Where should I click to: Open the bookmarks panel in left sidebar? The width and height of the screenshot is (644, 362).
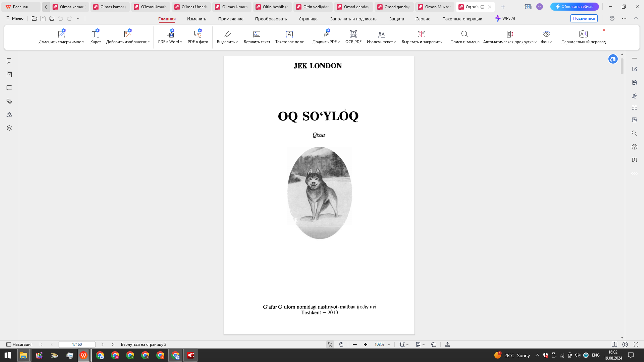pyautogui.click(x=9, y=61)
